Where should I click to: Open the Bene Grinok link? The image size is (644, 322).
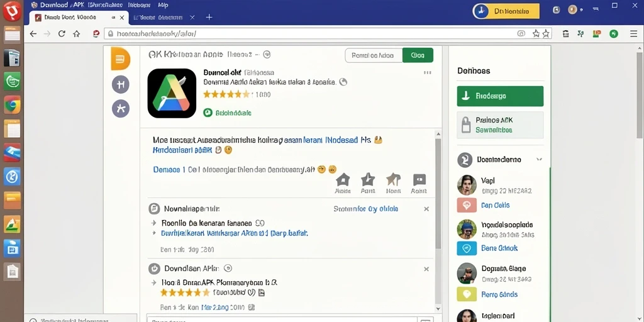pos(499,248)
